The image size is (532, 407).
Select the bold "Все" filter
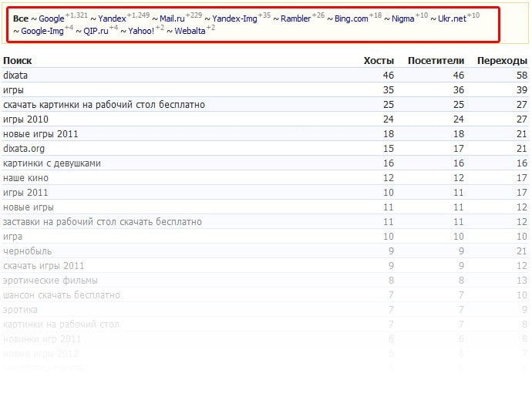[21, 18]
